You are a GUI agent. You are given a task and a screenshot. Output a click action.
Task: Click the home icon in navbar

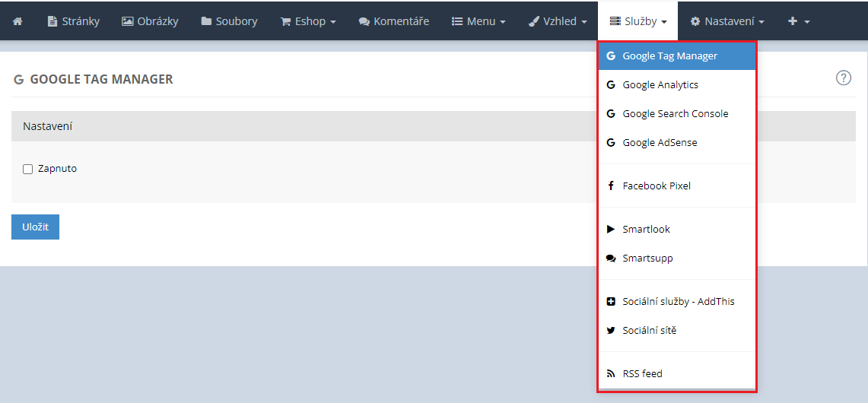tap(17, 21)
